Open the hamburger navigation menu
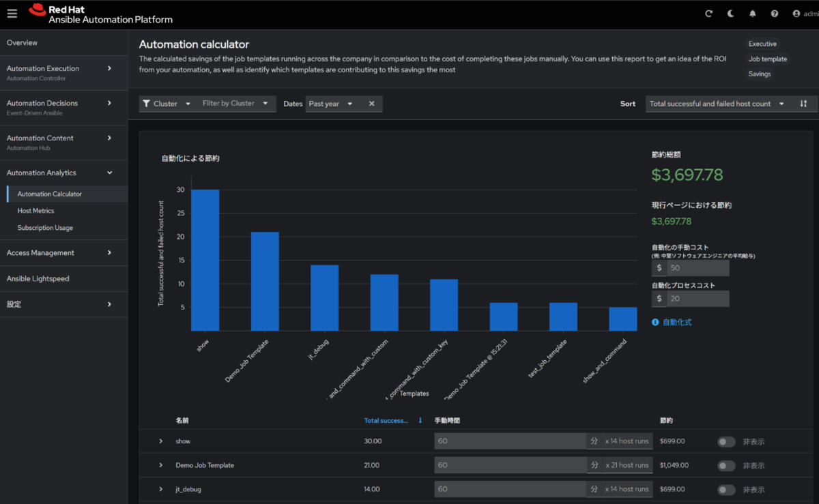This screenshot has height=504, width=819. [x=12, y=14]
